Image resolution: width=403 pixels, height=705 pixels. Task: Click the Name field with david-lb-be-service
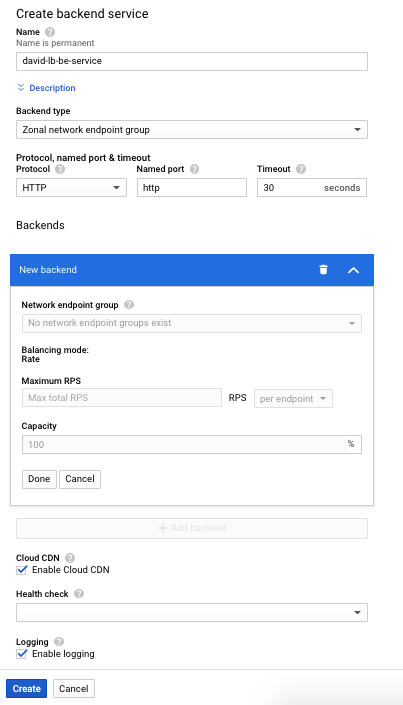[192, 61]
